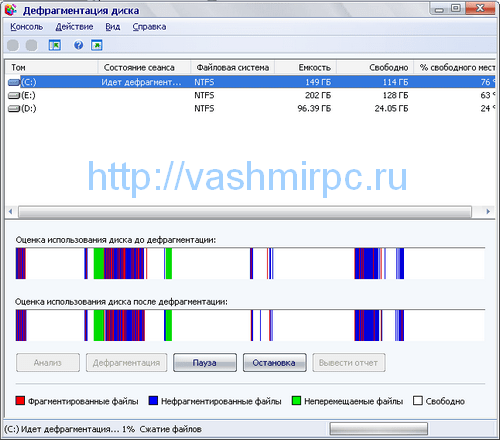The height and width of the screenshot is (440, 500).
Task: Open the Вид menu
Action: point(113,27)
